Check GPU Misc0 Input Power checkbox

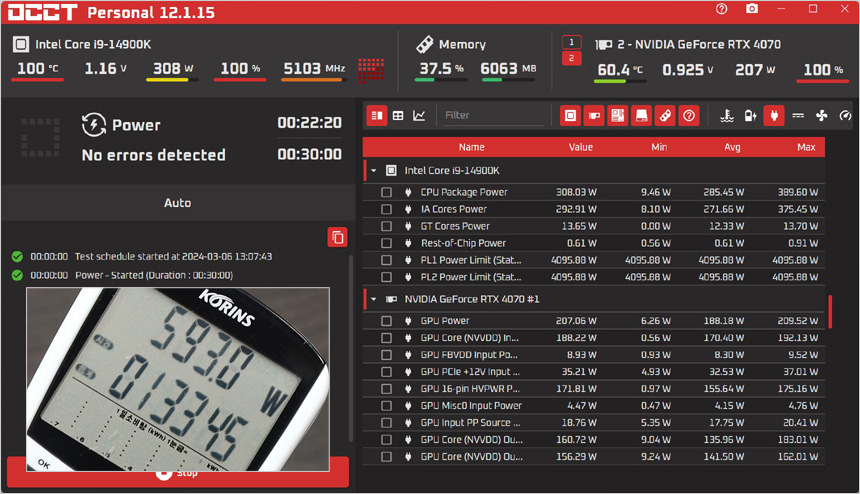point(387,406)
